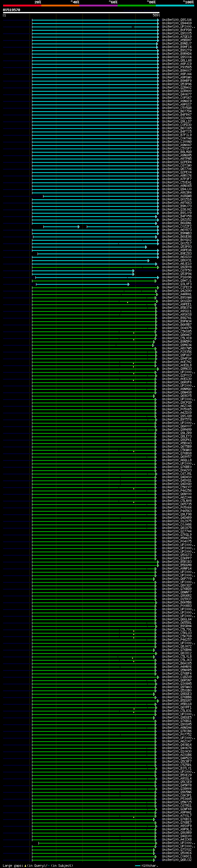Open hit UniRef100_Q7SYU2
197x868 pixels.
click(177, 850)
